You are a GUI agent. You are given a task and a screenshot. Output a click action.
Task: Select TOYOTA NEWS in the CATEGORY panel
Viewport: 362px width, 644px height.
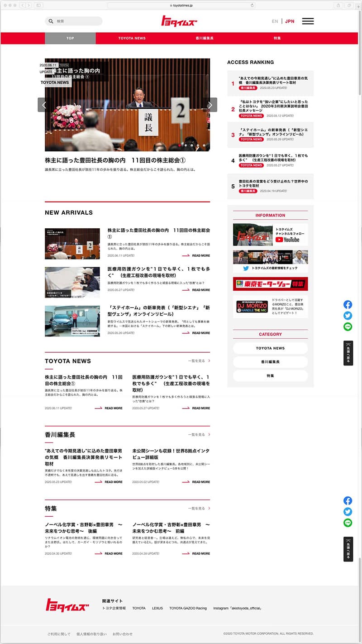click(271, 348)
